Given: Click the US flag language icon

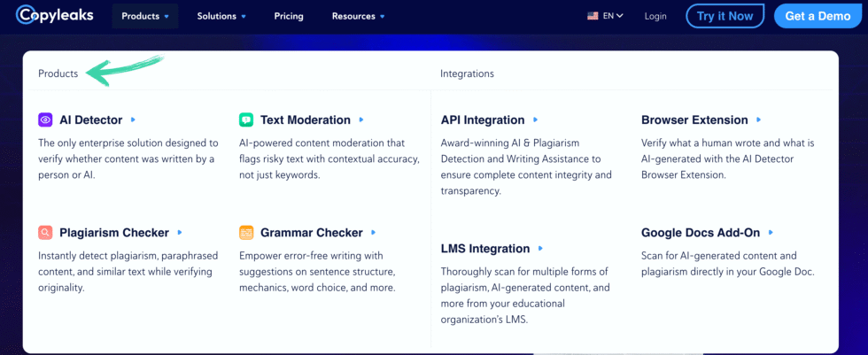Looking at the screenshot, I should [x=593, y=16].
